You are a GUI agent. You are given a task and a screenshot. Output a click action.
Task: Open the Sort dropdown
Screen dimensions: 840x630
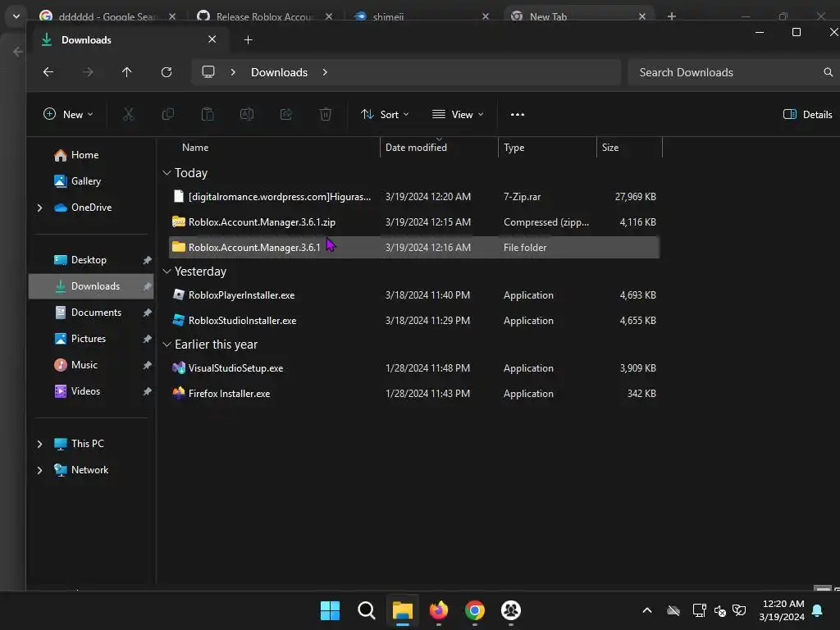tap(385, 114)
